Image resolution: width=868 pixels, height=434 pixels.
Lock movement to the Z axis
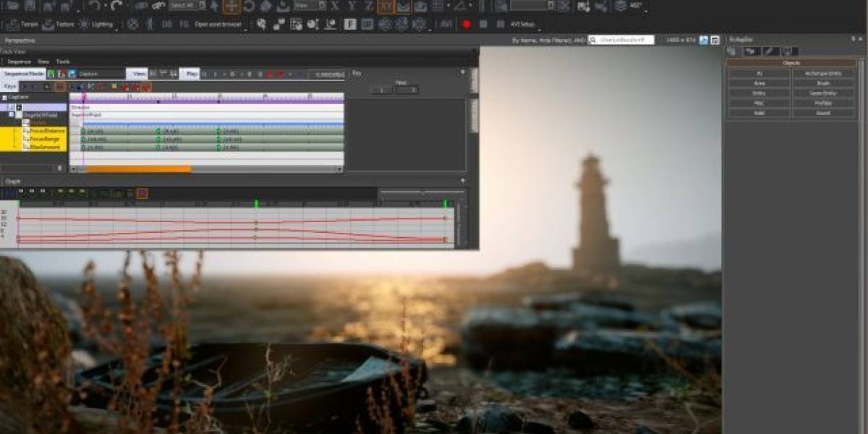368,6
